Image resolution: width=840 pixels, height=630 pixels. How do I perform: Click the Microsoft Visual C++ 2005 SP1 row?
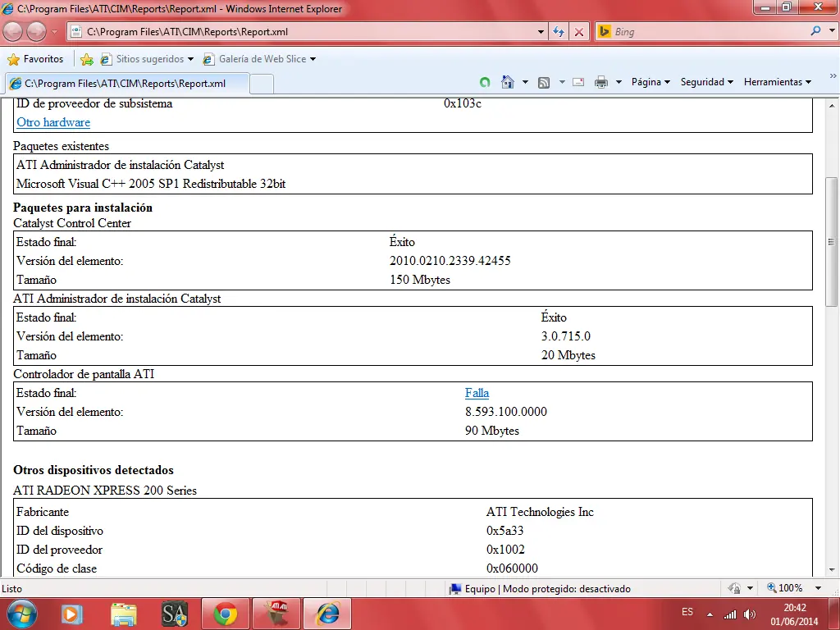151,184
